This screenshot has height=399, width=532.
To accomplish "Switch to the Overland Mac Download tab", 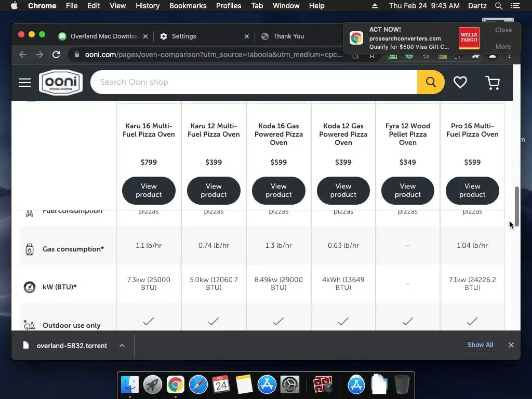I will coord(104,36).
